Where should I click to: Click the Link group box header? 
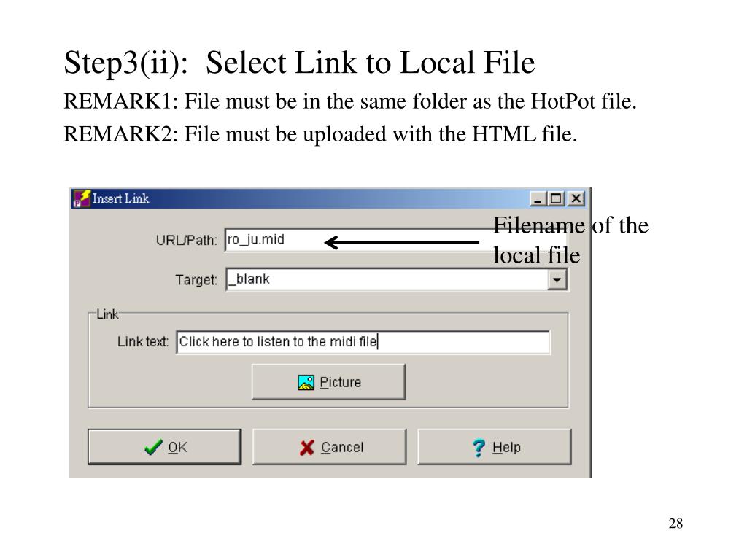(x=107, y=314)
